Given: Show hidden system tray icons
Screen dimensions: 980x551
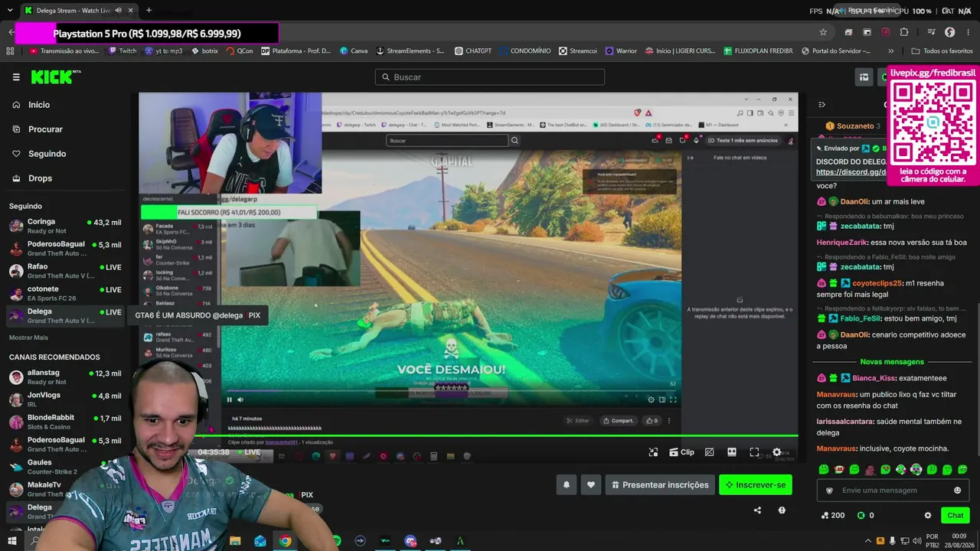Looking at the screenshot, I should pyautogui.click(x=868, y=540).
